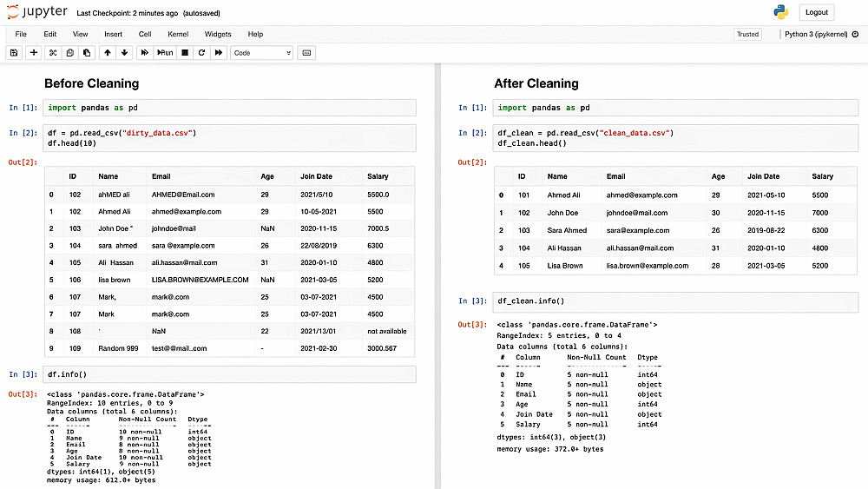This screenshot has width=868, height=489.
Task: Insert a cell below with the plus icon
Action: pos(34,53)
